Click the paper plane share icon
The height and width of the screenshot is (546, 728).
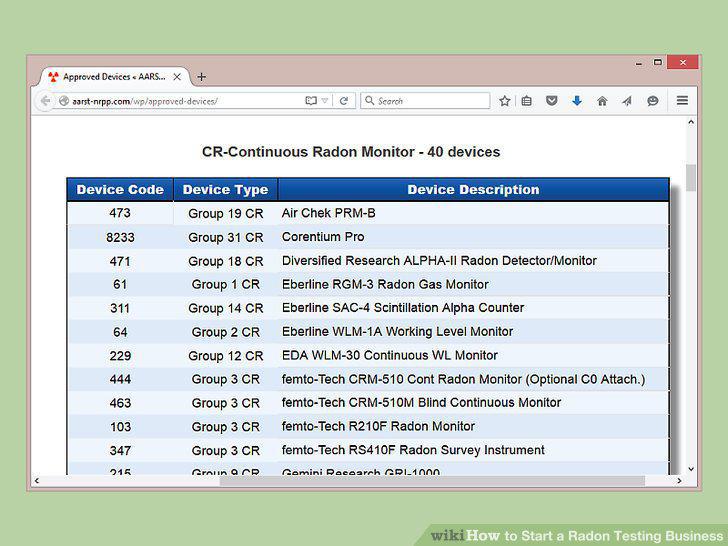[x=627, y=101]
